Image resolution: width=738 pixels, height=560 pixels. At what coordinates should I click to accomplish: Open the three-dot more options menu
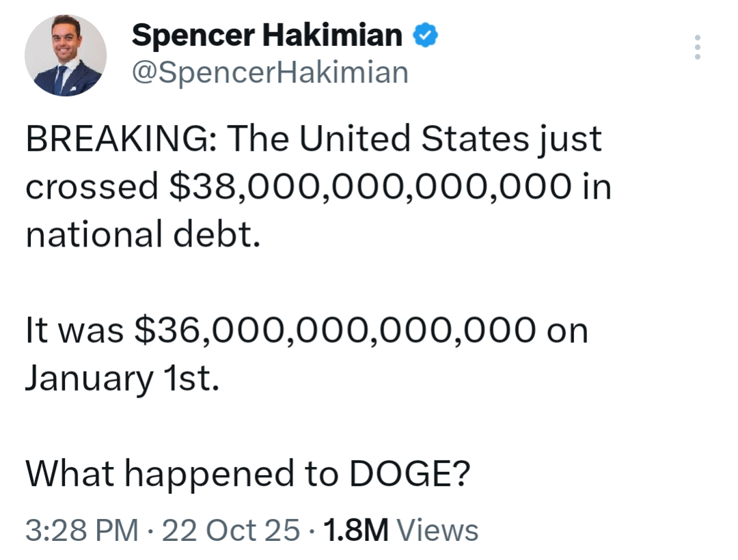coord(697,47)
